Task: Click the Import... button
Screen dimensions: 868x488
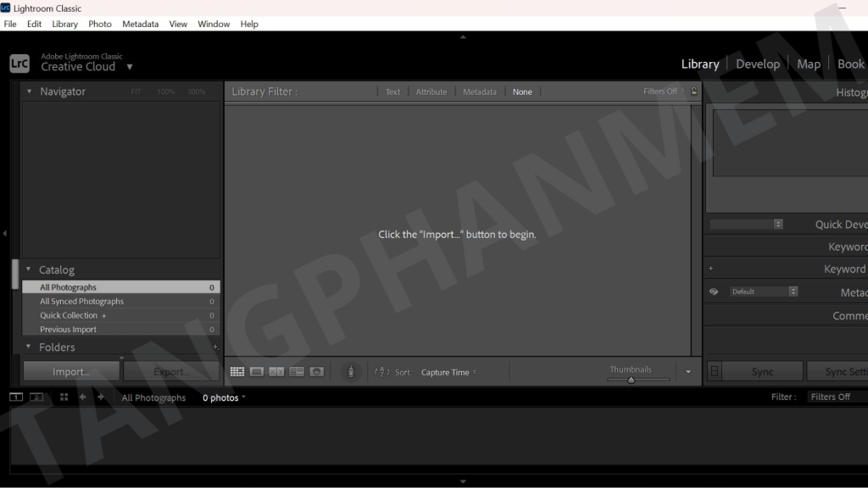Action: pyautogui.click(x=71, y=372)
